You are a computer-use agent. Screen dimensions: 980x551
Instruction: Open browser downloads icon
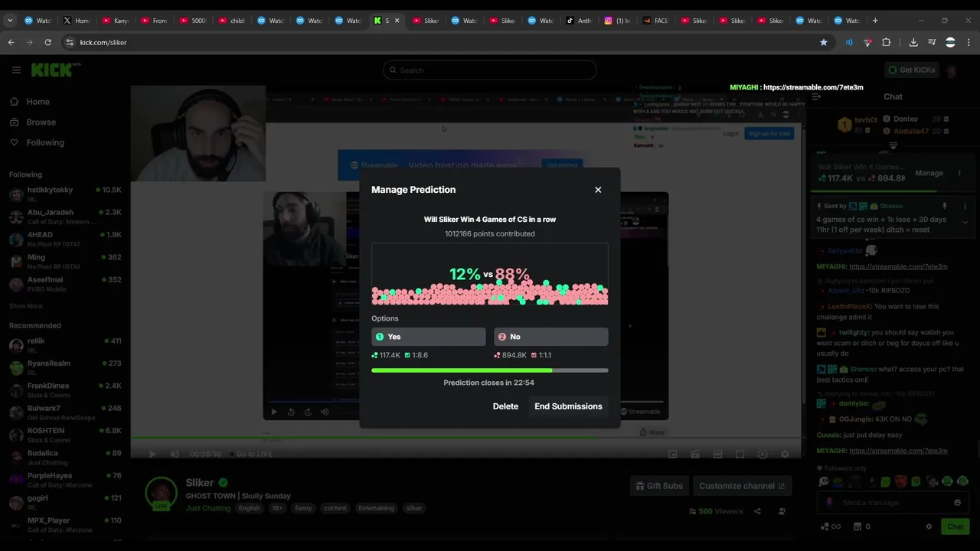click(x=913, y=42)
